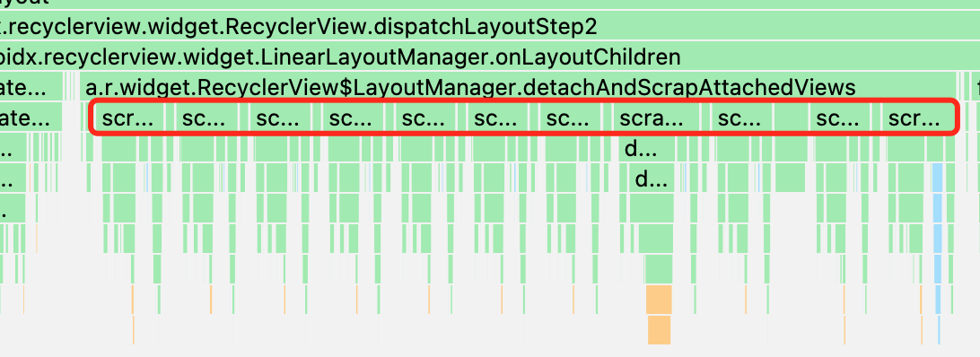Click the last "scr..." block inside the red outline
The width and height of the screenshot is (980, 357).
tap(915, 118)
